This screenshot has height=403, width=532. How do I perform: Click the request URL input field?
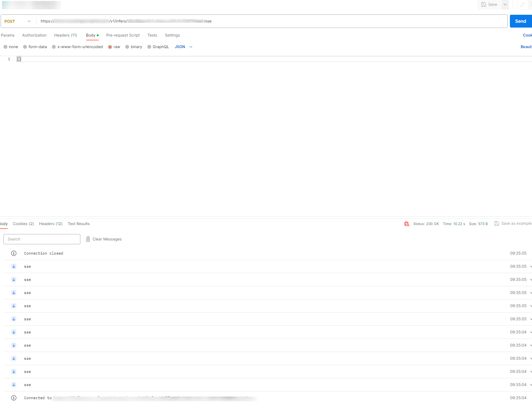272,21
